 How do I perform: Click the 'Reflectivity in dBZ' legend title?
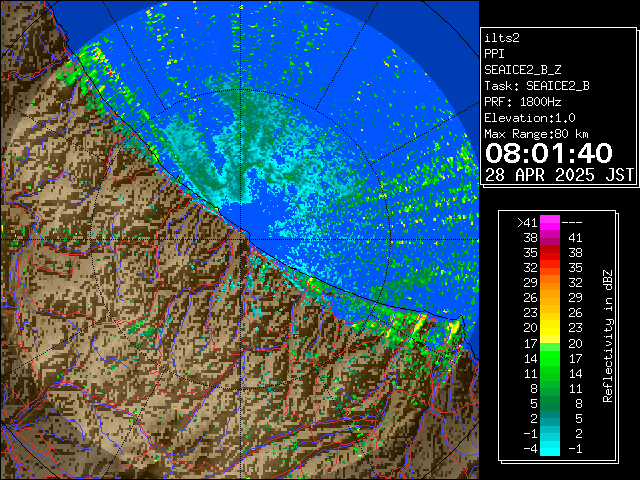608,336
